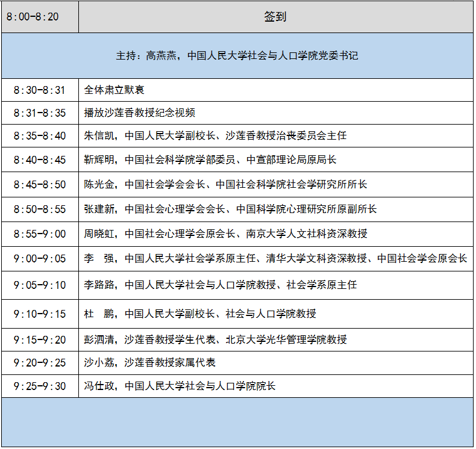476x449 pixels.
Task: Click the speaker entry 杜鹏
Action: (200, 314)
